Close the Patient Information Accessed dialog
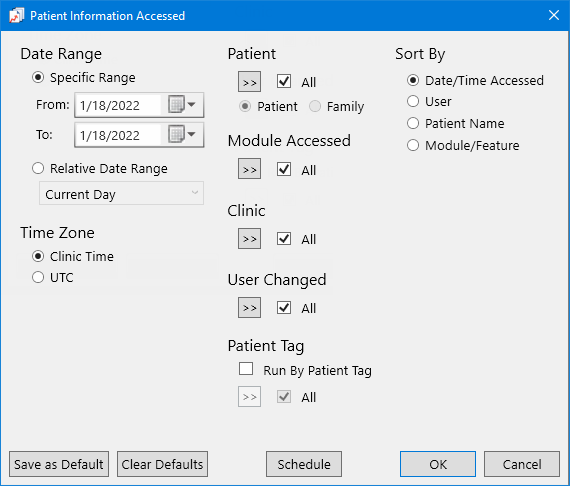Image resolution: width=570 pixels, height=486 pixels. coord(554,15)
